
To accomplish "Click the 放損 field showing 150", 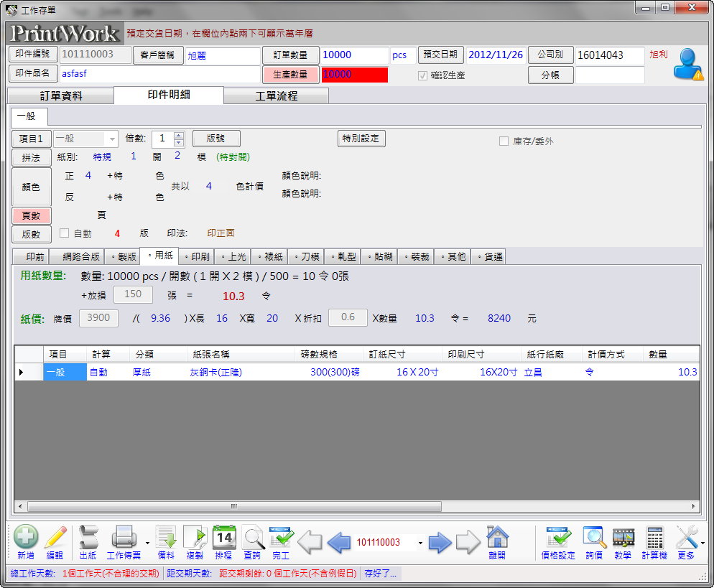I will pyautogui.click(x=133, y=294).
